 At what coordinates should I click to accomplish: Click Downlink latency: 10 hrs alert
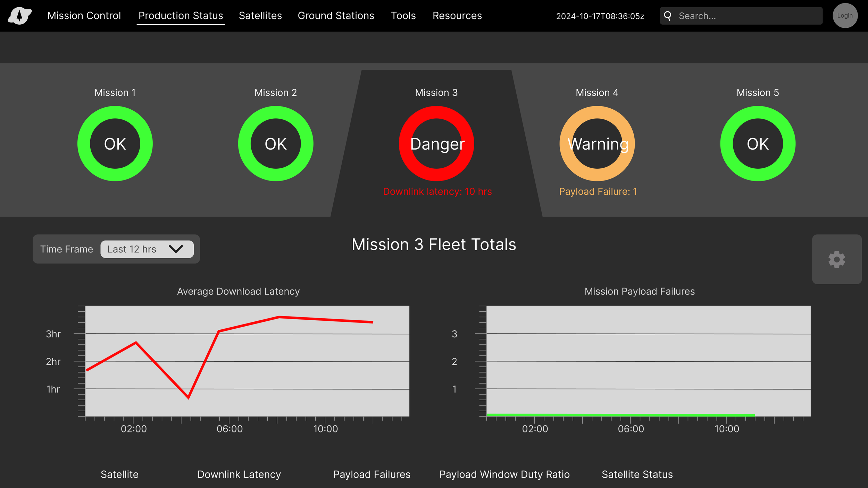(x=437, y=191)
